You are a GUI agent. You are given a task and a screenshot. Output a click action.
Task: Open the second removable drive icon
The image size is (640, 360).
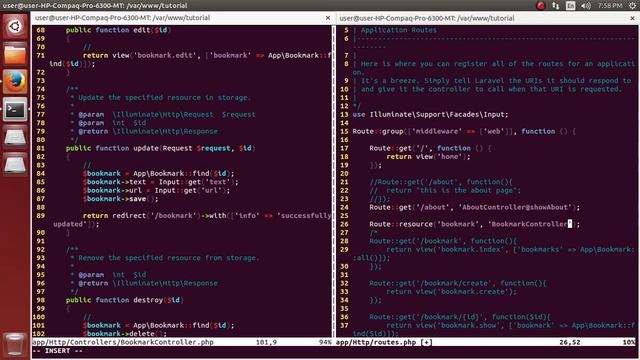pyautogui.click(x=15, y=164)
